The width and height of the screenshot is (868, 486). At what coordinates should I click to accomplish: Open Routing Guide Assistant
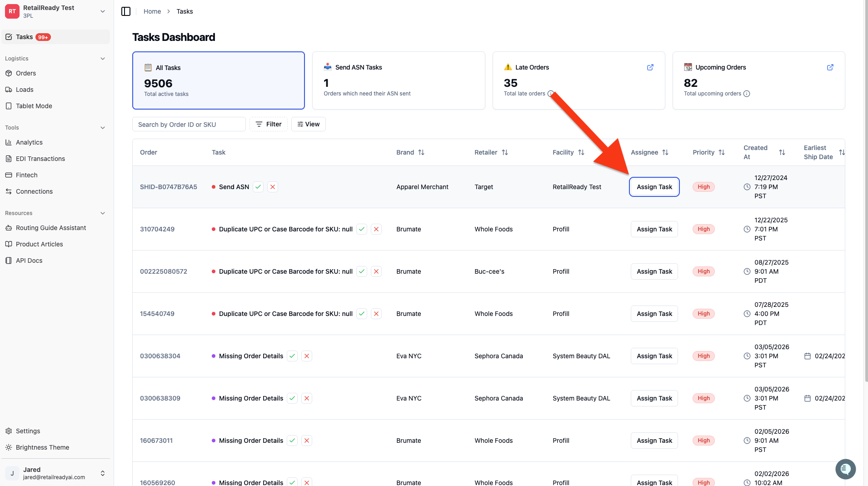[x=55, y=228]
